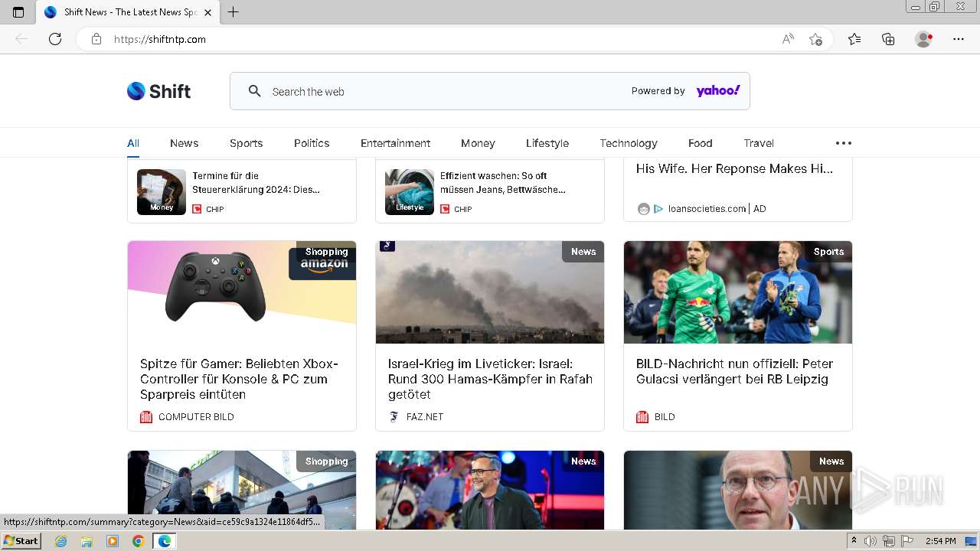Open browser Collections
980x551 pixels.
point(888,39)
